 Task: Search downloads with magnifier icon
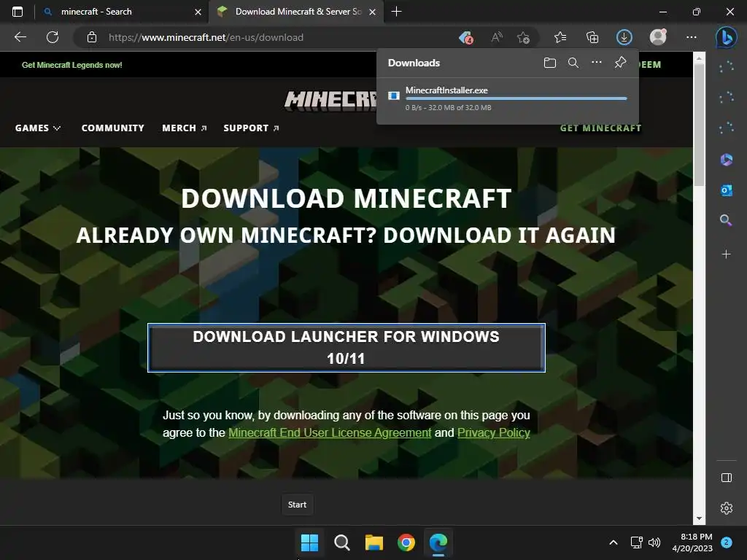tap(573, 63)
